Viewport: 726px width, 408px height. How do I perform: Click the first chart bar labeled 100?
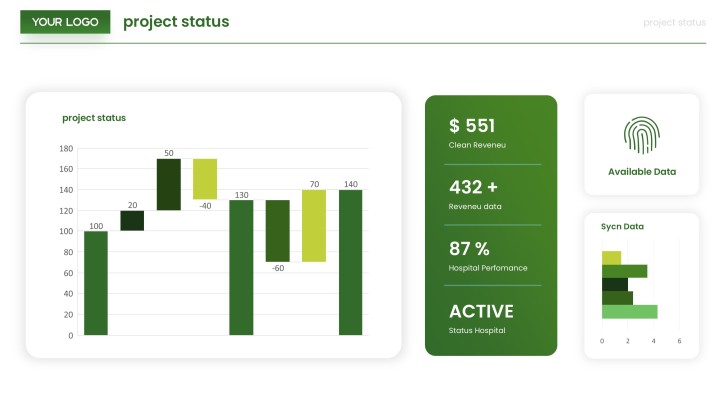point(96,283)
